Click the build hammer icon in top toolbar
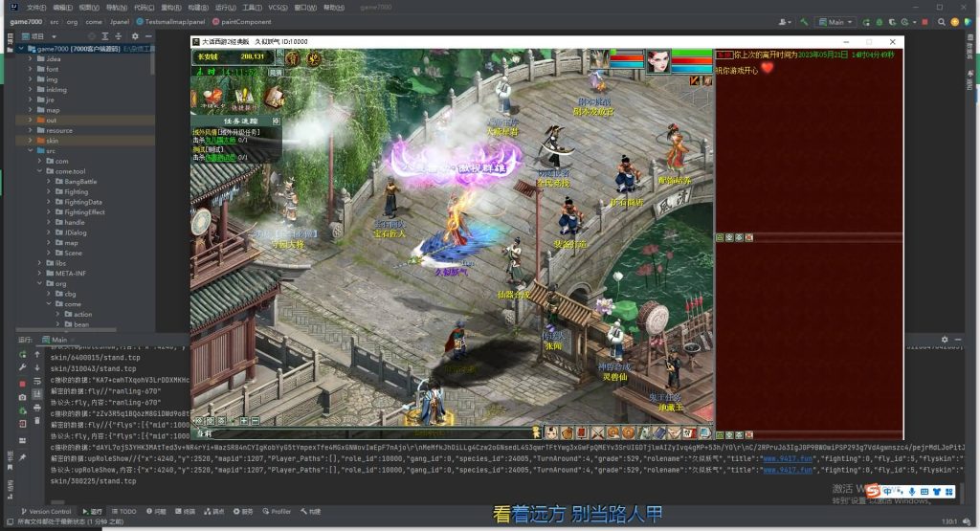 tap(805, 21)
